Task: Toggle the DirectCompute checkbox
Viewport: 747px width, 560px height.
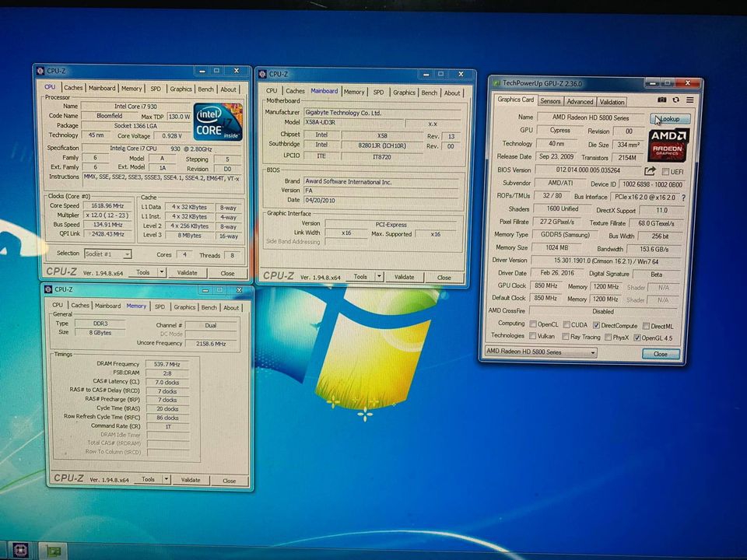Action: click(x=596, y=325)
